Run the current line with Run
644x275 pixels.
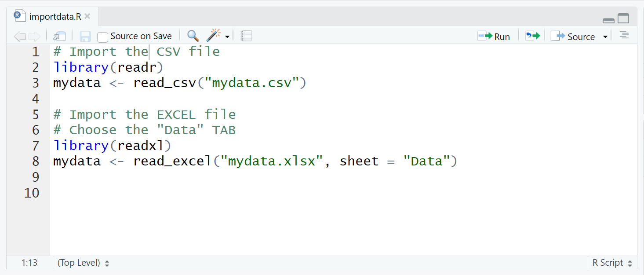494,37
